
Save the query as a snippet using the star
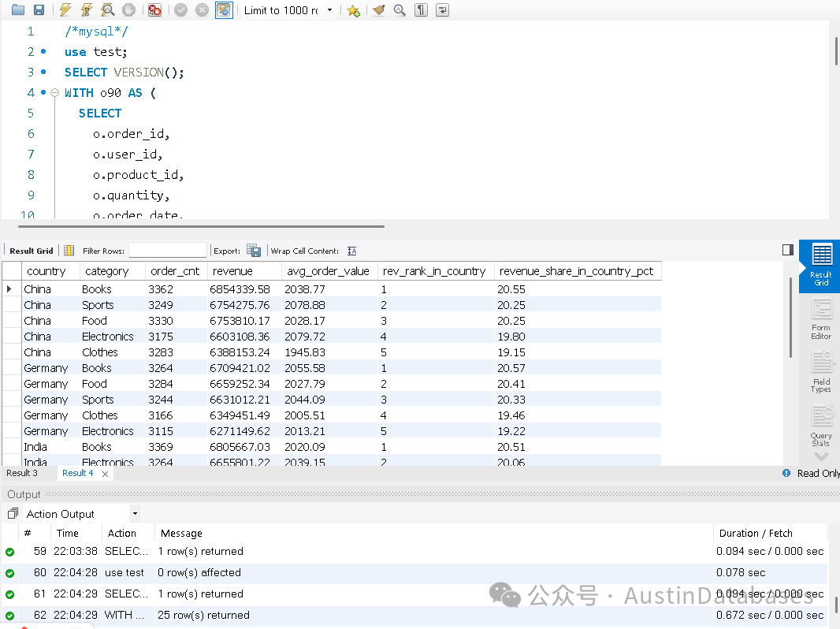(353, 10)
